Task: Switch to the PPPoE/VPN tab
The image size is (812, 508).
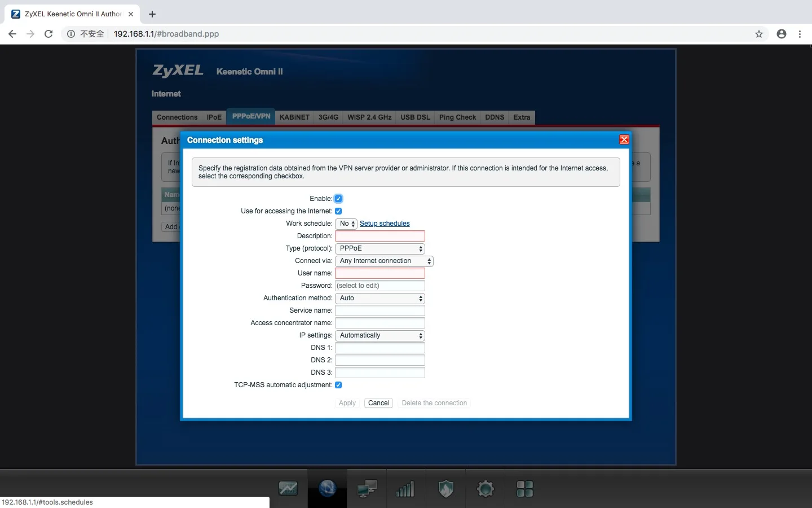Action: tap(251, 116)
